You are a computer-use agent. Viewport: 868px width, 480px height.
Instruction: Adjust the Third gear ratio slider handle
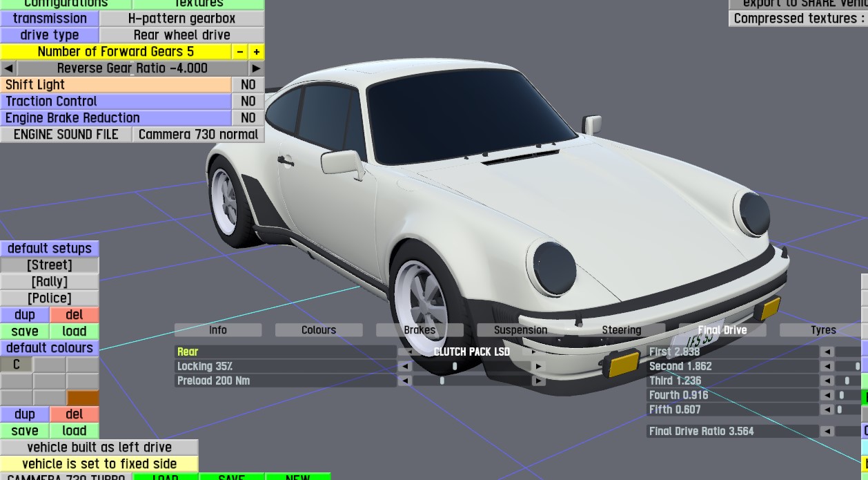pos(847,381)
